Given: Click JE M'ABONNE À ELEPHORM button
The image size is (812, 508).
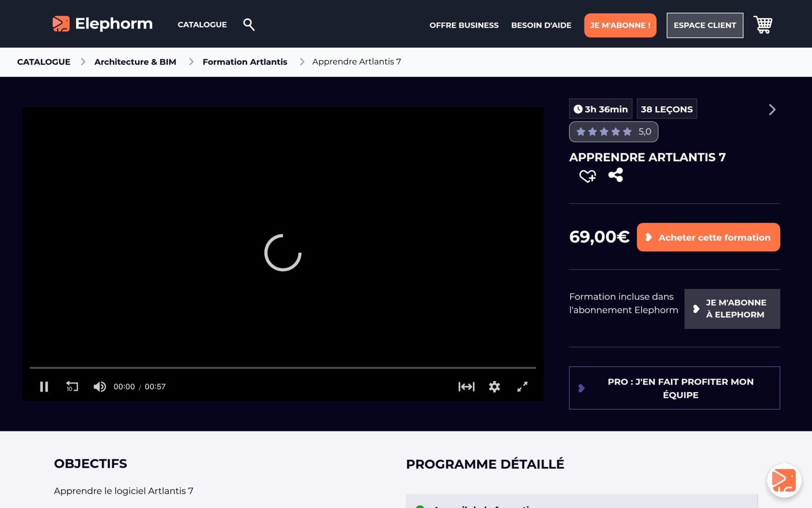Looking at the screenshot, I should [732, 309].
